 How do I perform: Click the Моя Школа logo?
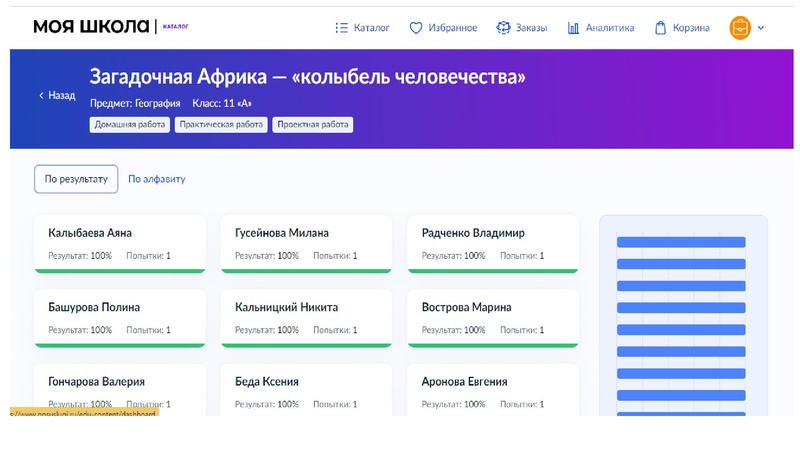coord(91,26)
